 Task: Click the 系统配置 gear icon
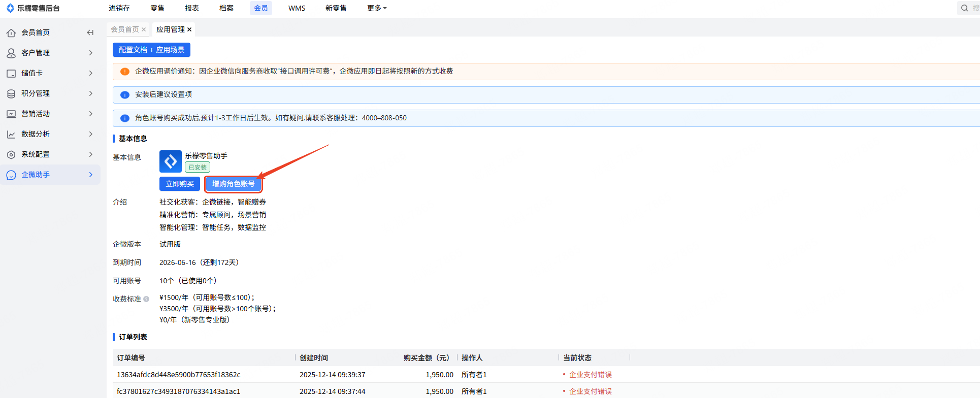(x=11, y=154)
